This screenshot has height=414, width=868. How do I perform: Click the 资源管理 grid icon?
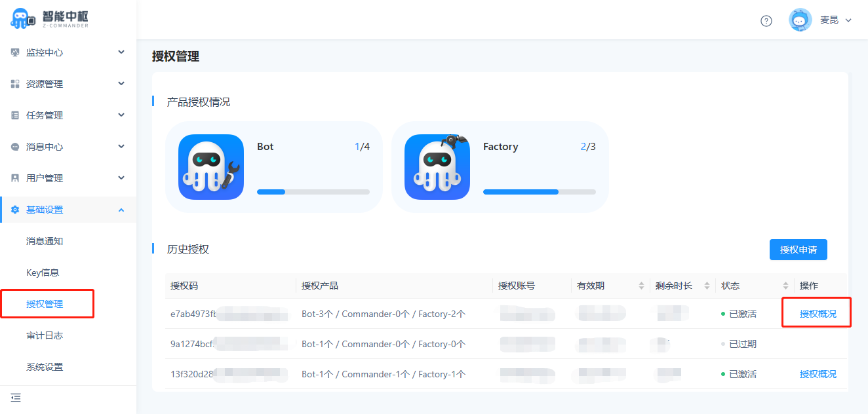pos(15,84)
